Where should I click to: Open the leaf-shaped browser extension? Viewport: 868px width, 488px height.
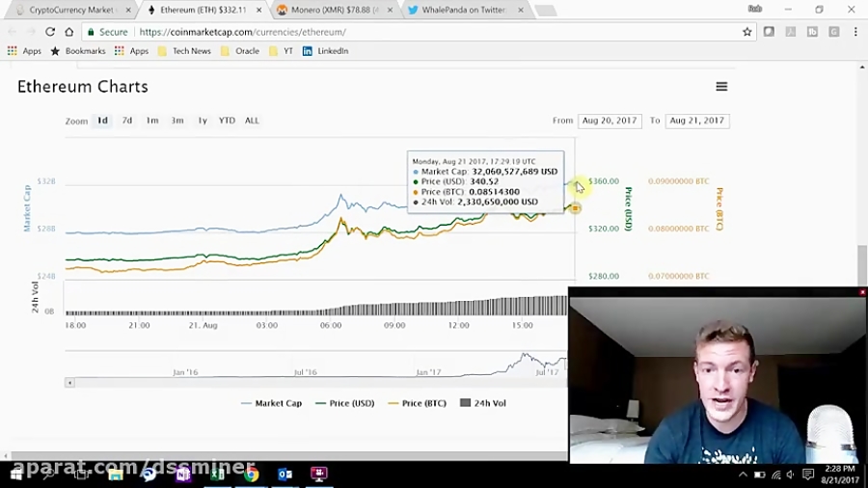(769, 32)
